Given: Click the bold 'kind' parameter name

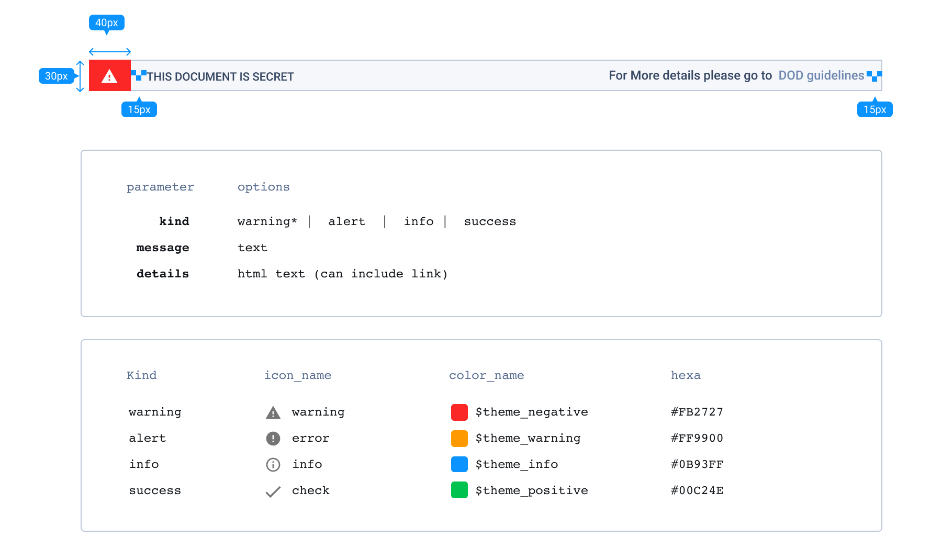Looking at the screenshot, I should tap(174, 221).
